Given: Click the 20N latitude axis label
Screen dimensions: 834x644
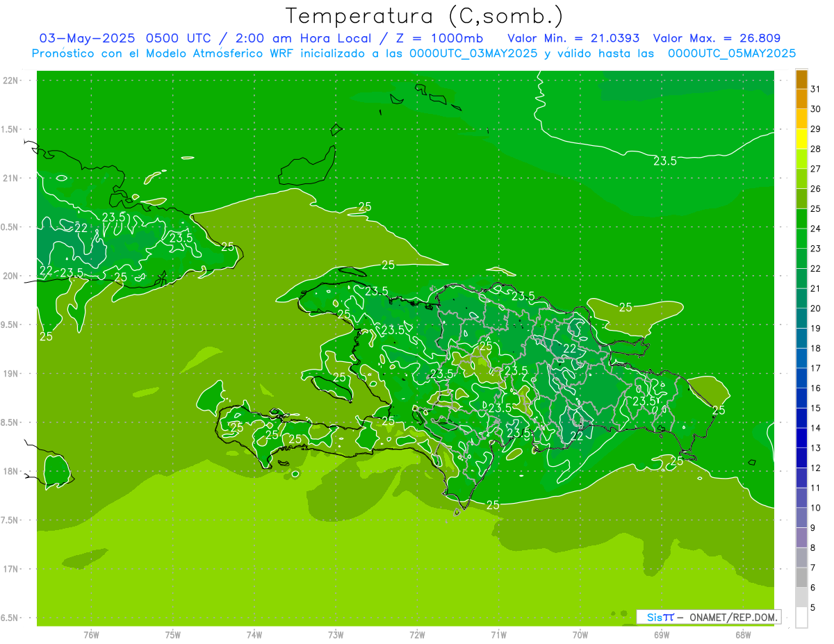Looking at the screenshot, I should [12, 276].
